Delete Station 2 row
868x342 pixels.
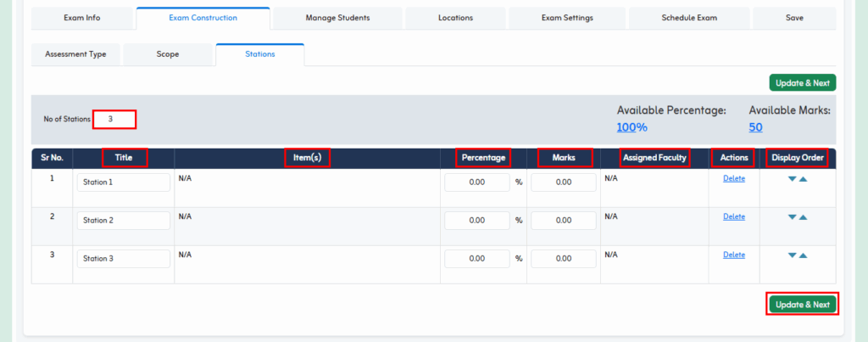733,216
